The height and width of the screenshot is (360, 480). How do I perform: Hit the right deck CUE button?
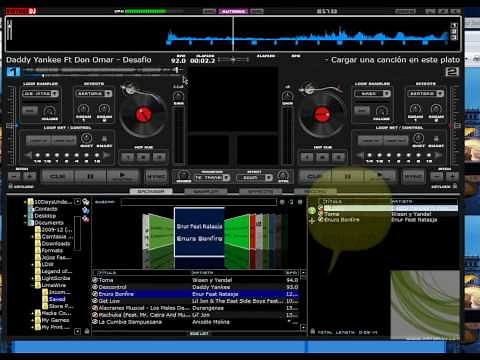(x=315, y=176)
